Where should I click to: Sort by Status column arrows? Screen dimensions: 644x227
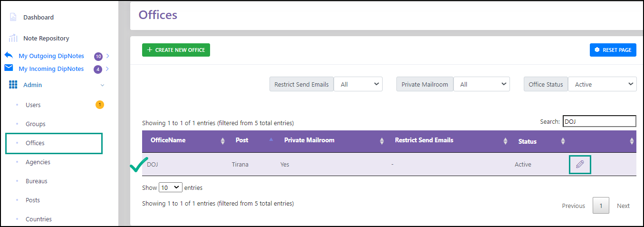pos(563,141)
